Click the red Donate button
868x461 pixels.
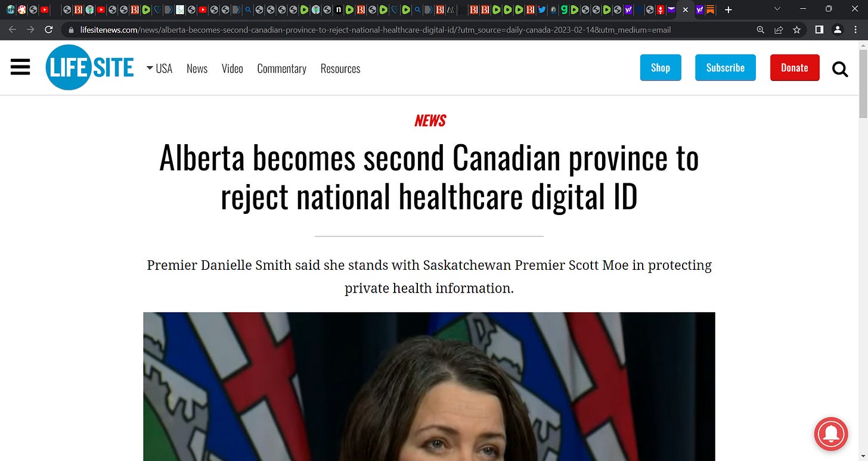795,67
